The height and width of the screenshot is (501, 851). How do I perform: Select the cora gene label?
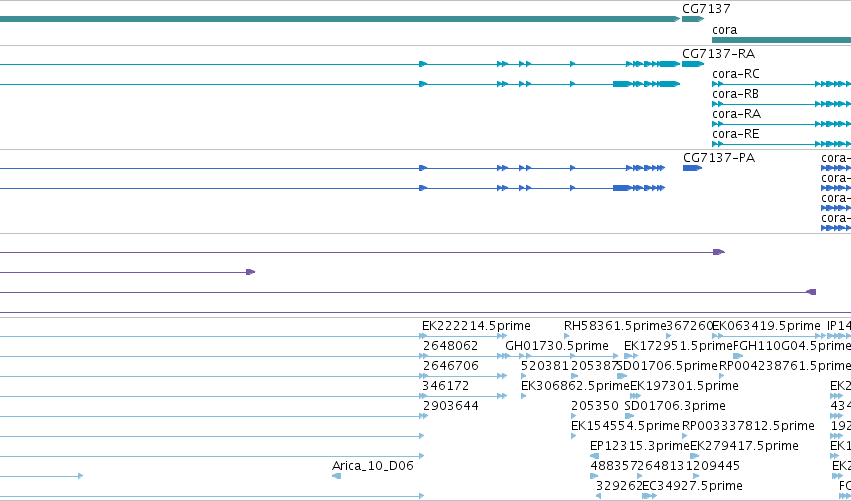coord(725,30)
